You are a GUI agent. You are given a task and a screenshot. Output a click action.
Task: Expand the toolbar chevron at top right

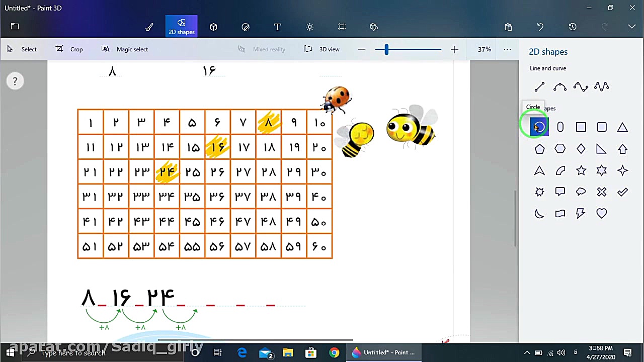632,27
